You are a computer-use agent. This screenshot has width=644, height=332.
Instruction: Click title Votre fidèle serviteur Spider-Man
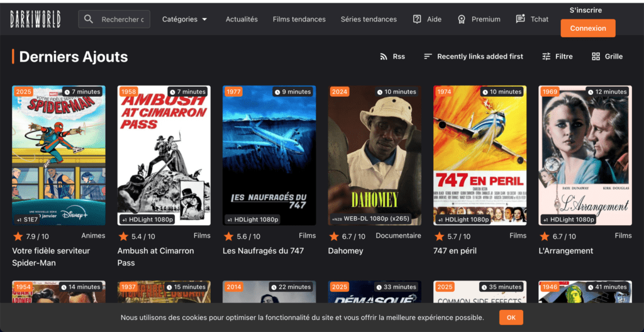(x=51, y=257)
